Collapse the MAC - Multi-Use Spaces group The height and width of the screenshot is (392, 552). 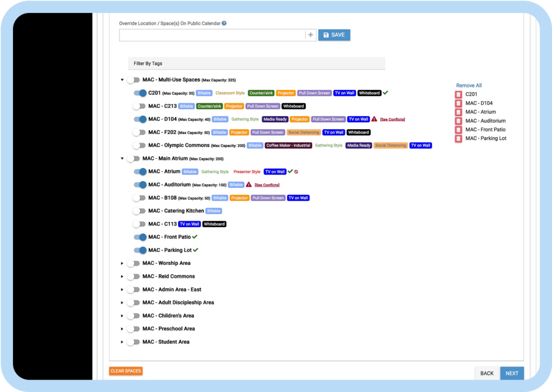click(x=122, y=80)
